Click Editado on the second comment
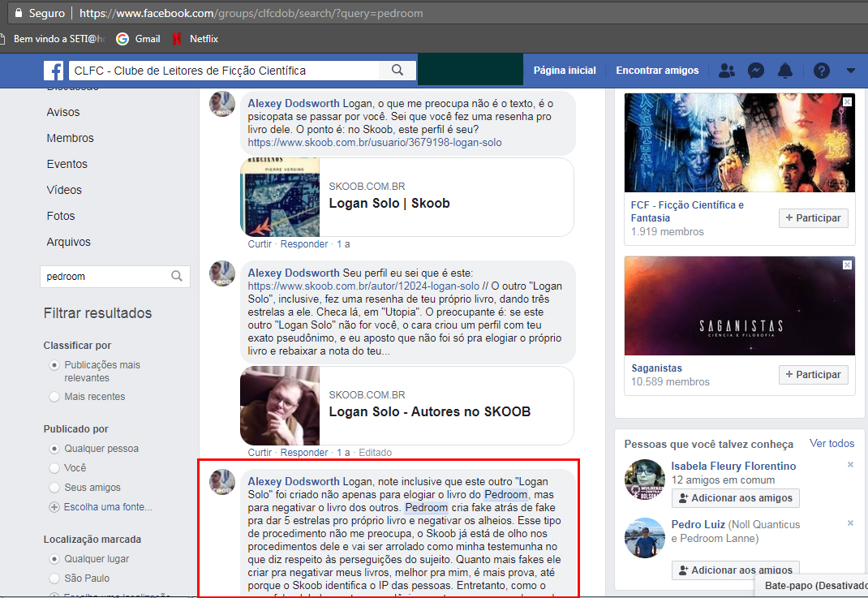 point(376,453)
